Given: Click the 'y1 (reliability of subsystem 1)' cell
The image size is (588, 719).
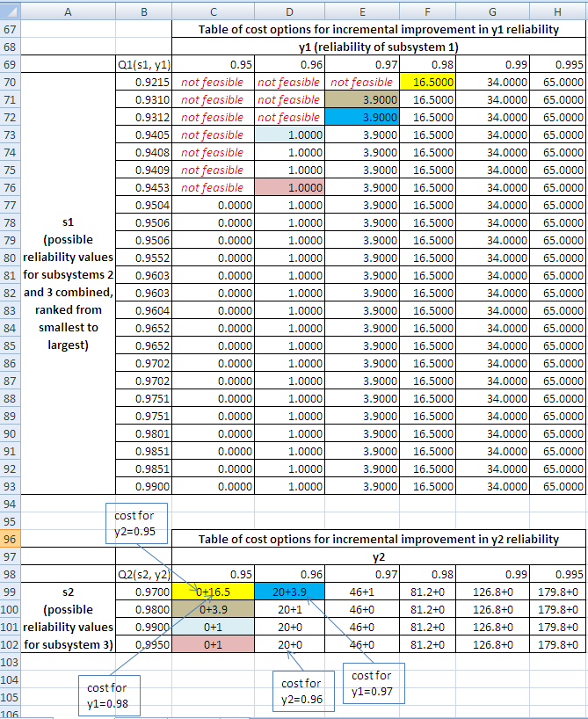Looking at the screenshot, I should [x=379, y=47].
